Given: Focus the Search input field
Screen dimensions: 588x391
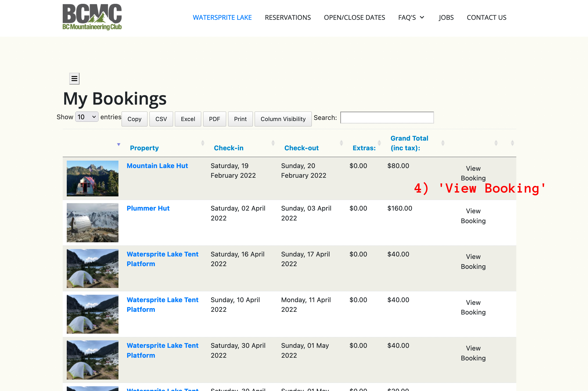Looking at the screenshot, I should click(x=387, y=117).
